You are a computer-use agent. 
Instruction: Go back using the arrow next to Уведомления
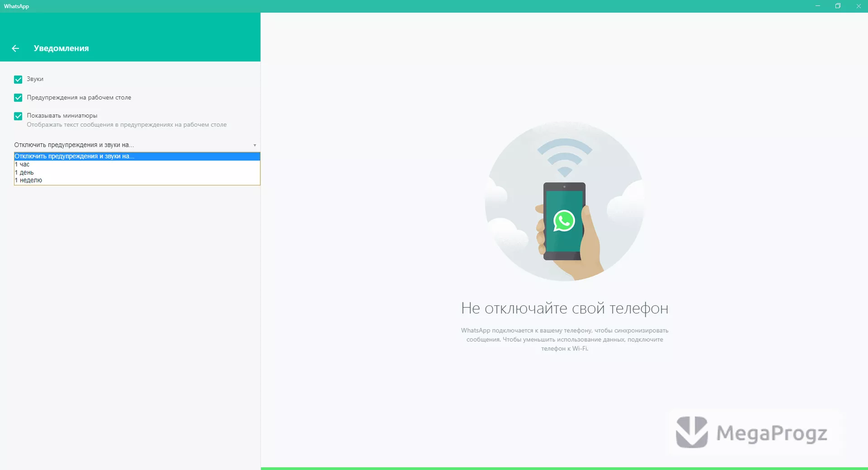[15, 48]
